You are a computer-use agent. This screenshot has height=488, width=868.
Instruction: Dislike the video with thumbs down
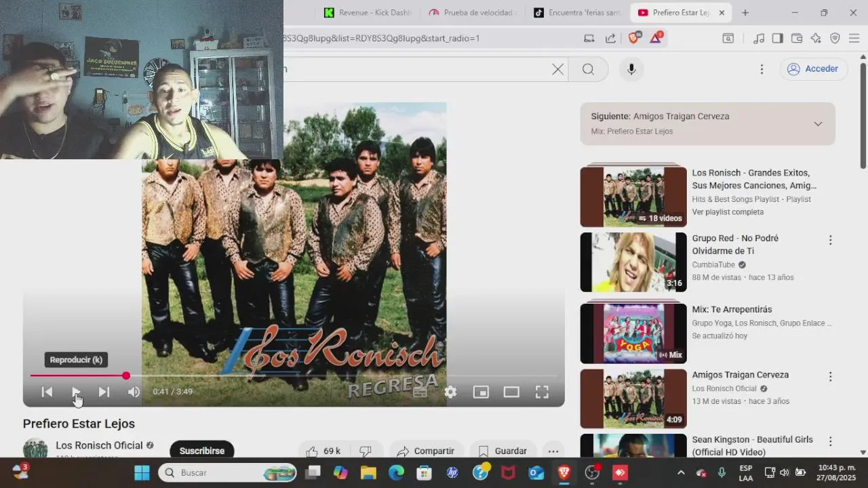366,451
